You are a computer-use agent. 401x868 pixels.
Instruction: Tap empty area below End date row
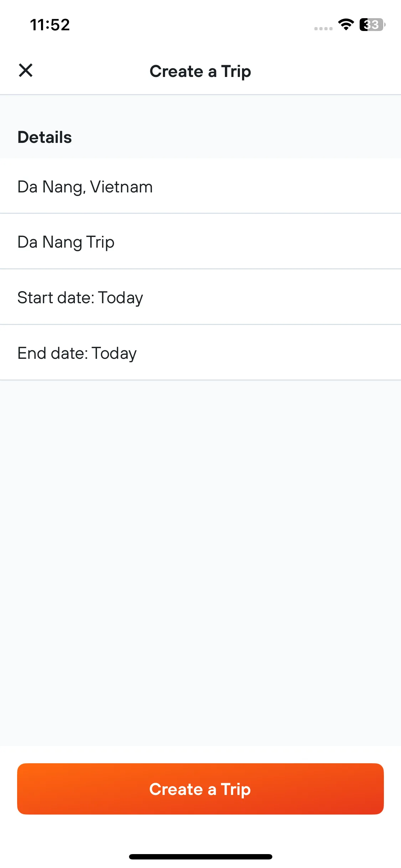point(200,563)
